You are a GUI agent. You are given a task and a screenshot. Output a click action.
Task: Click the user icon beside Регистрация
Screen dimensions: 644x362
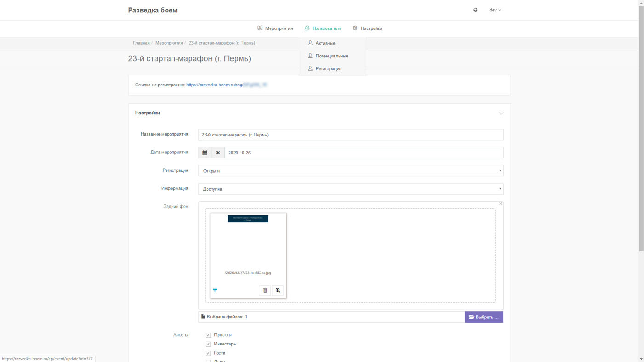click(310, 68)
